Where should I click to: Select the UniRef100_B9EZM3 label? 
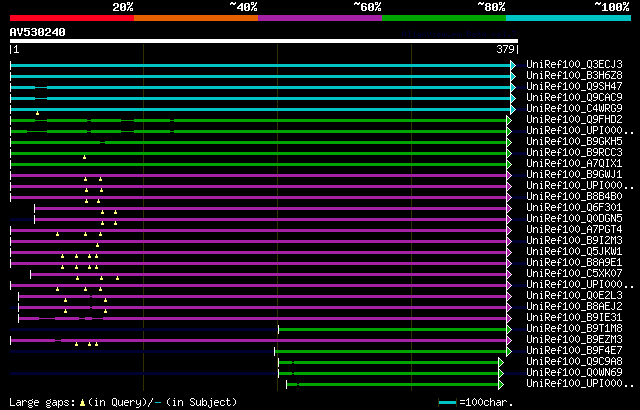tap(574, 340)
